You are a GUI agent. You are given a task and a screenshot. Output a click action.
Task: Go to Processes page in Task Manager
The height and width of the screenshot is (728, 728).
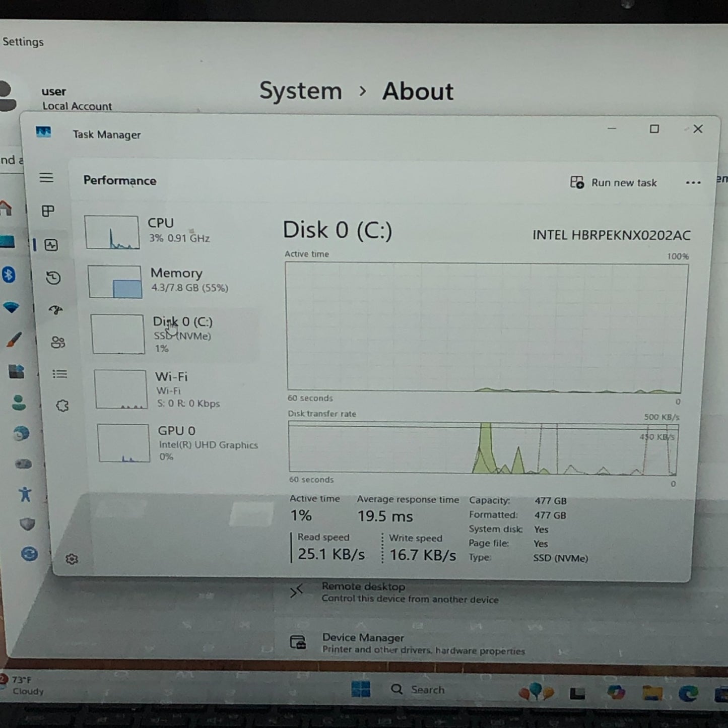48,211
